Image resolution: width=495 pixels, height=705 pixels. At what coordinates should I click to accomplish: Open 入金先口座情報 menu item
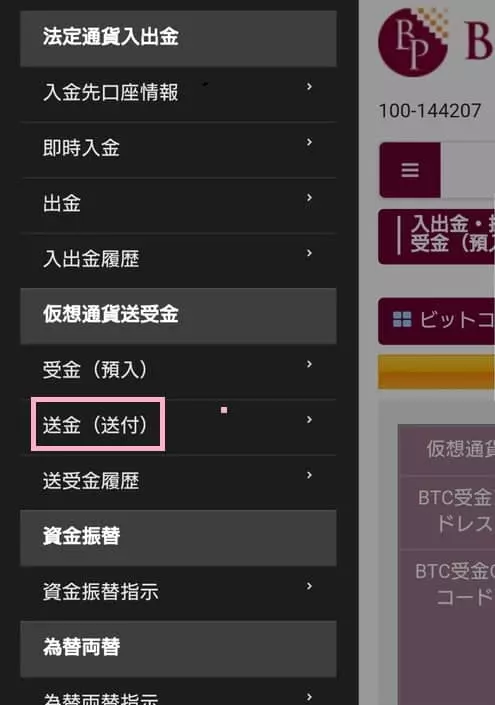(x=178, y=94)
